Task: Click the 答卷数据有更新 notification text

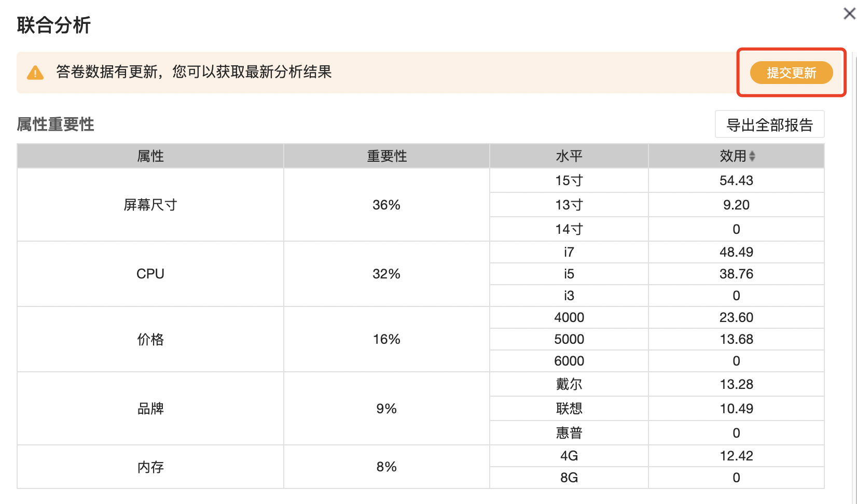Action: tap(194, 72)
